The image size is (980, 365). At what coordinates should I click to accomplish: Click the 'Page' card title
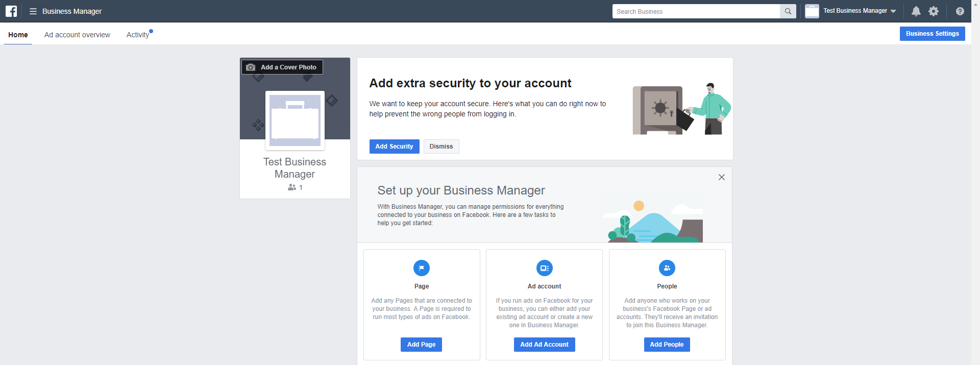[422, 286]
